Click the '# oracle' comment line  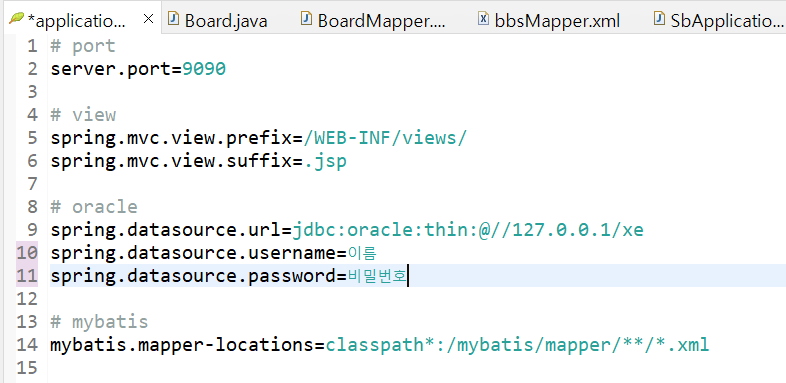94,207
